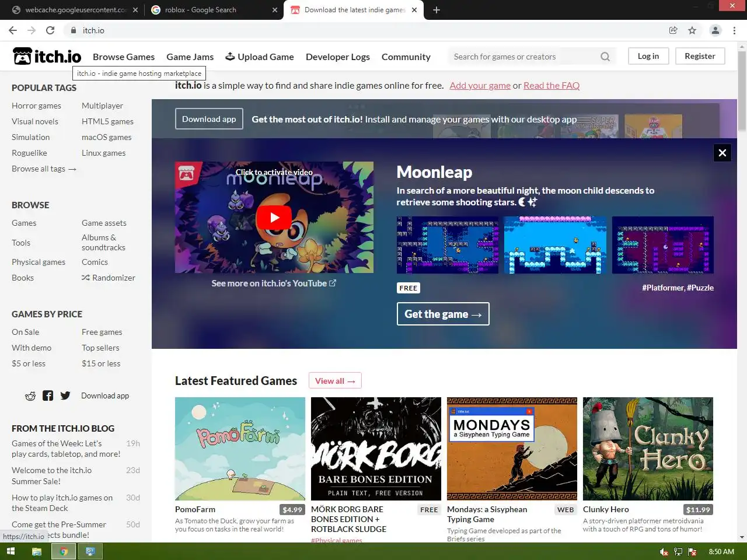
Task: Open the MÖRK BORG game thumbnail
Action: pos(376,449)
